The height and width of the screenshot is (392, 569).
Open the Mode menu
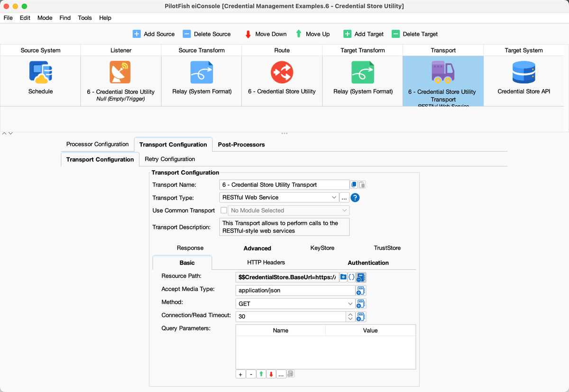point(45,18)
